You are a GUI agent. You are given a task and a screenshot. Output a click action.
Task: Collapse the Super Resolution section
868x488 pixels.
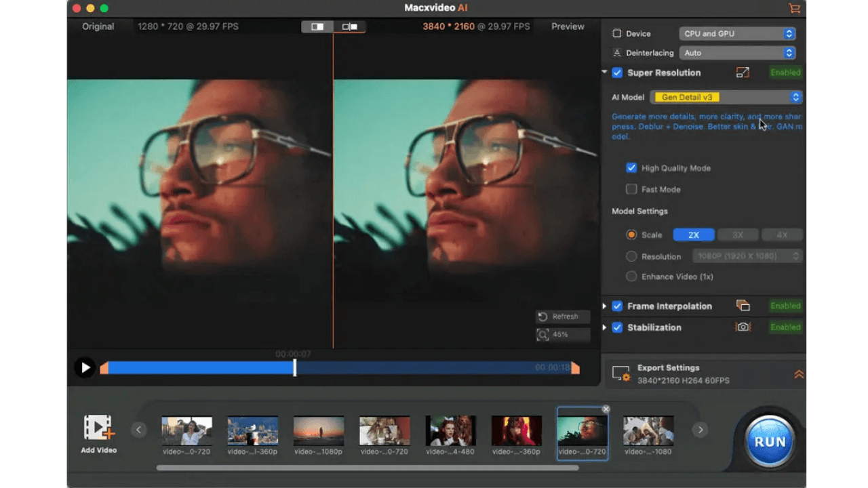pyautogui.click(x=604, y=73)
